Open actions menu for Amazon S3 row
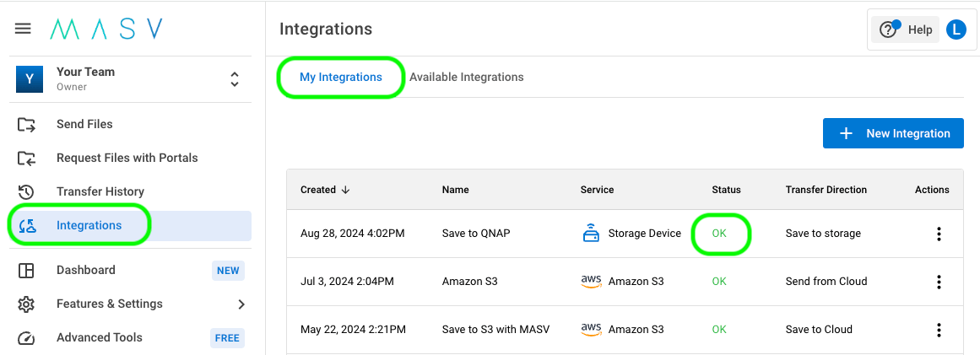Viewport: 980px width, 355px height. [x=939, y=282]
